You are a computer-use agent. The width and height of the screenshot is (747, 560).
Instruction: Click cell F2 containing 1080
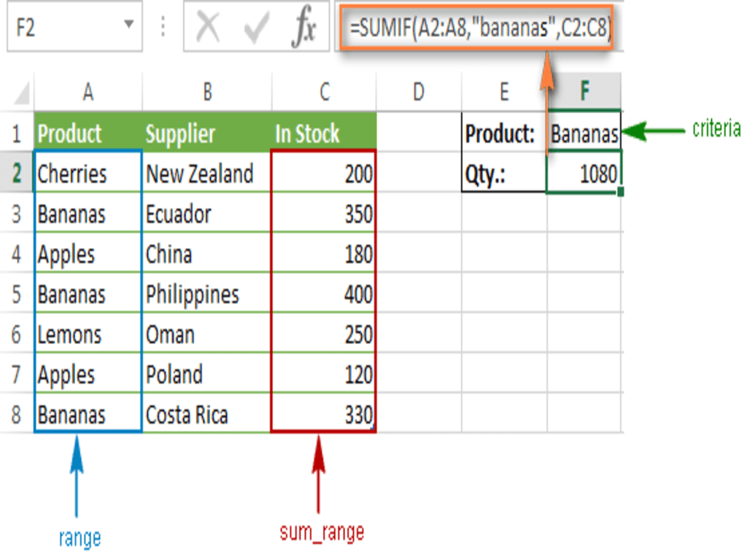[584, 174]
